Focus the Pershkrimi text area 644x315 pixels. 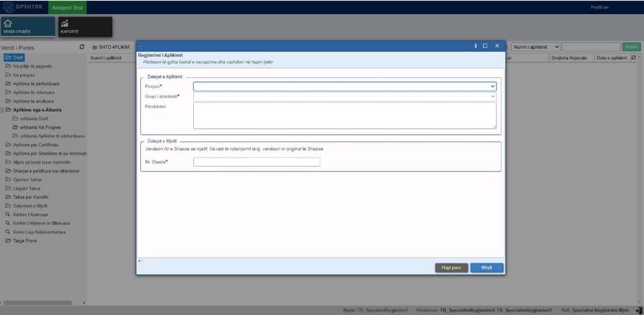click(345, 115)
